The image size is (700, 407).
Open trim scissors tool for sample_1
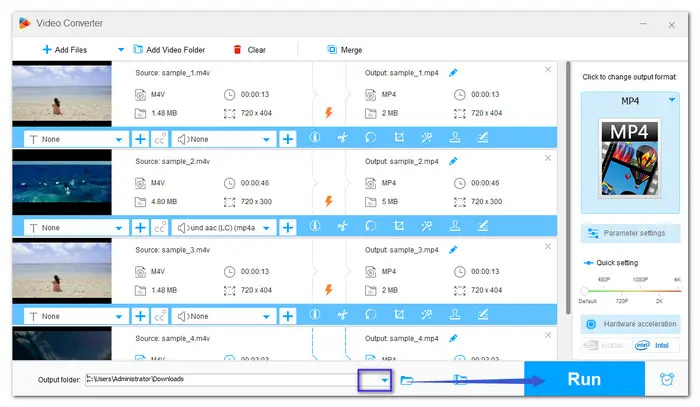342,137
